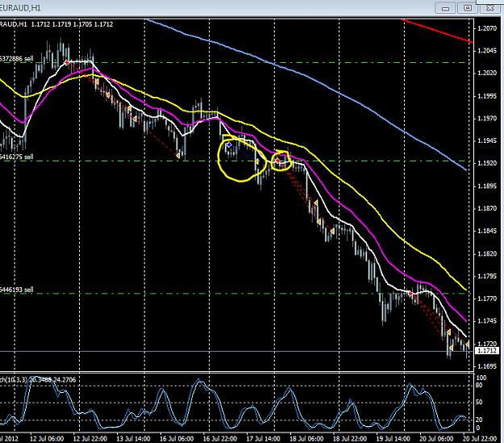This screenshot has width=504, height=443.
Task: Restore down the EURAUD,H1 chart window
Action: [468, 8]
